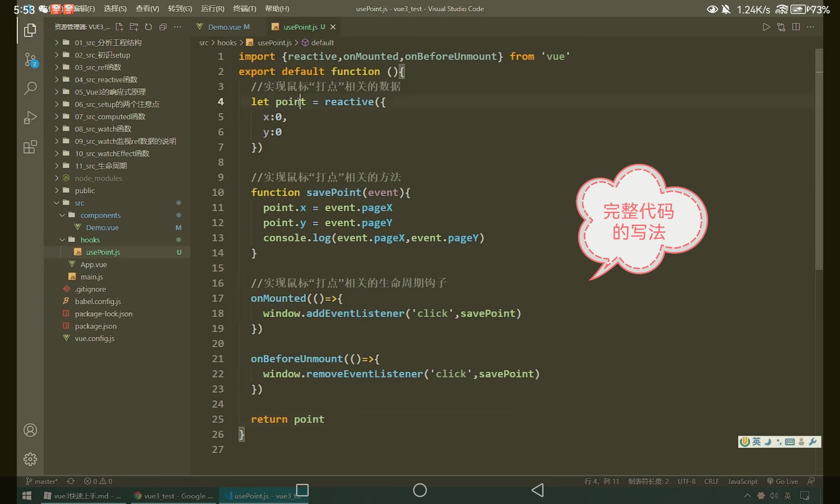Split the editor to the right
Image resolution: width=840 pixels, height=504 pixels.
(795, 27)
